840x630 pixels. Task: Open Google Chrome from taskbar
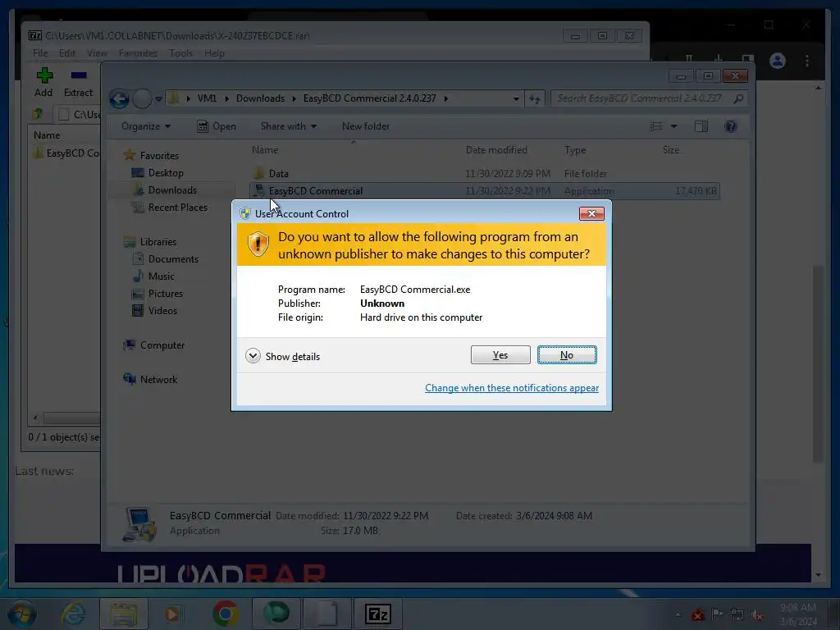pyautogui.click(x=225, y=614)
